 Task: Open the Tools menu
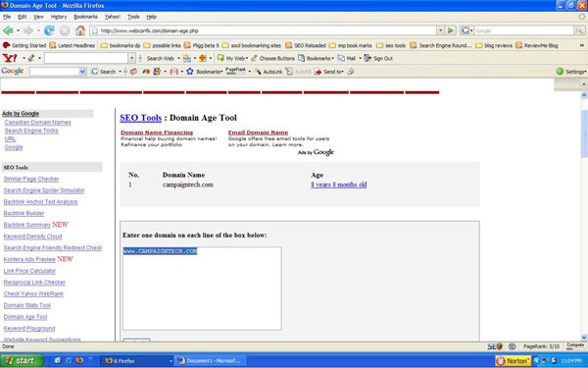[x=133, y=17]
